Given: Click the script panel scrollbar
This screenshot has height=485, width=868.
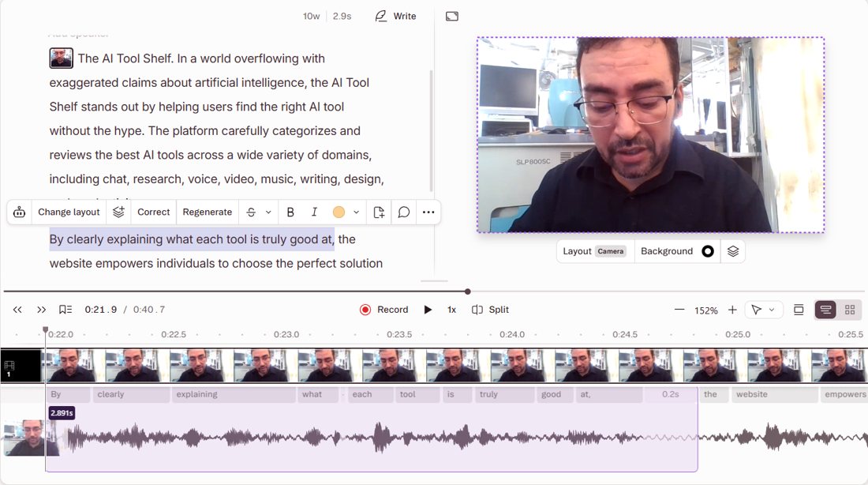Looking at the screenshot, I should click(431, 131).
